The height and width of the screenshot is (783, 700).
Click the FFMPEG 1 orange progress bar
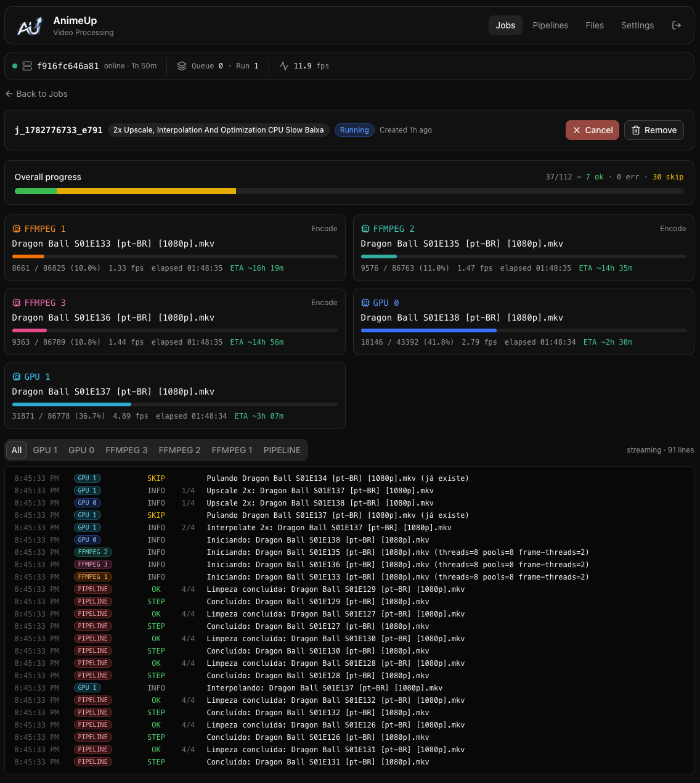click(x=175, y=256)
